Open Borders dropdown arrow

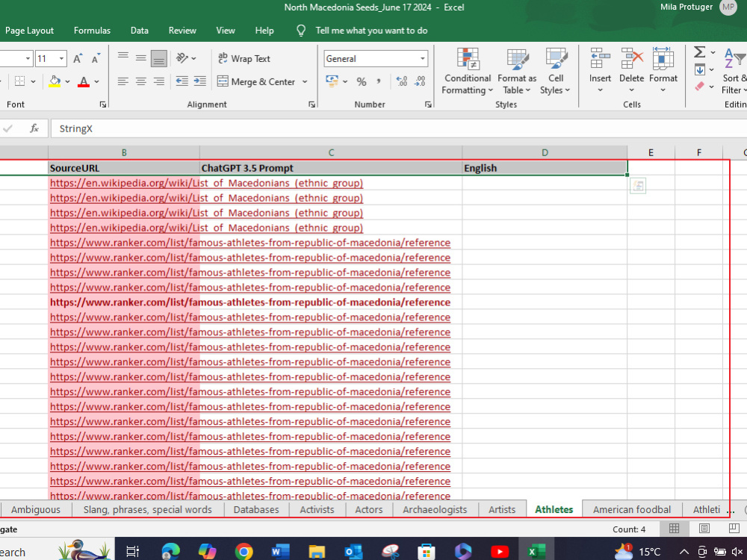[33, 81]
